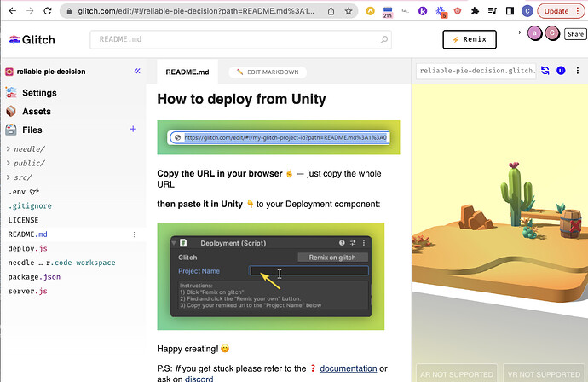Click the Remix button

(470, 39)
